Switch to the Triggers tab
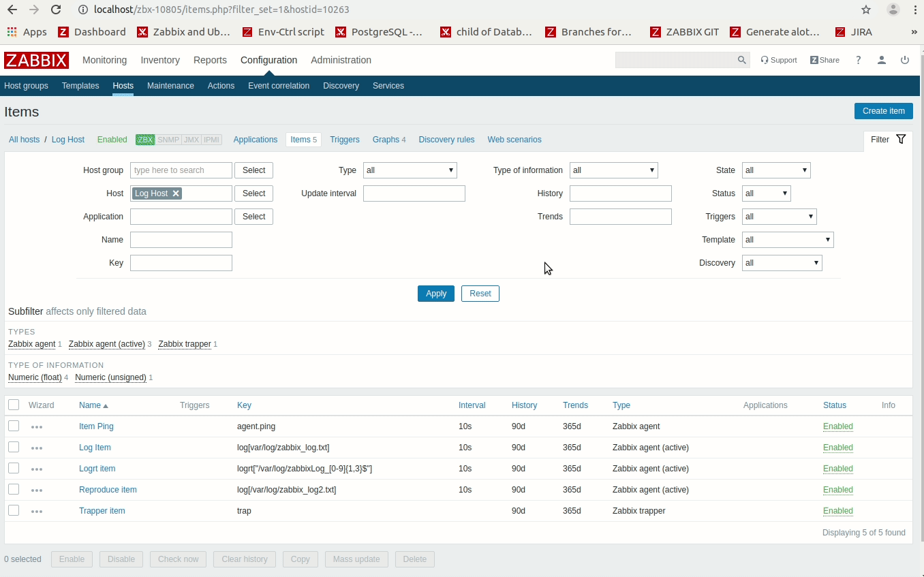The height and width of the screenshot is (577, 924). point(345,140)
